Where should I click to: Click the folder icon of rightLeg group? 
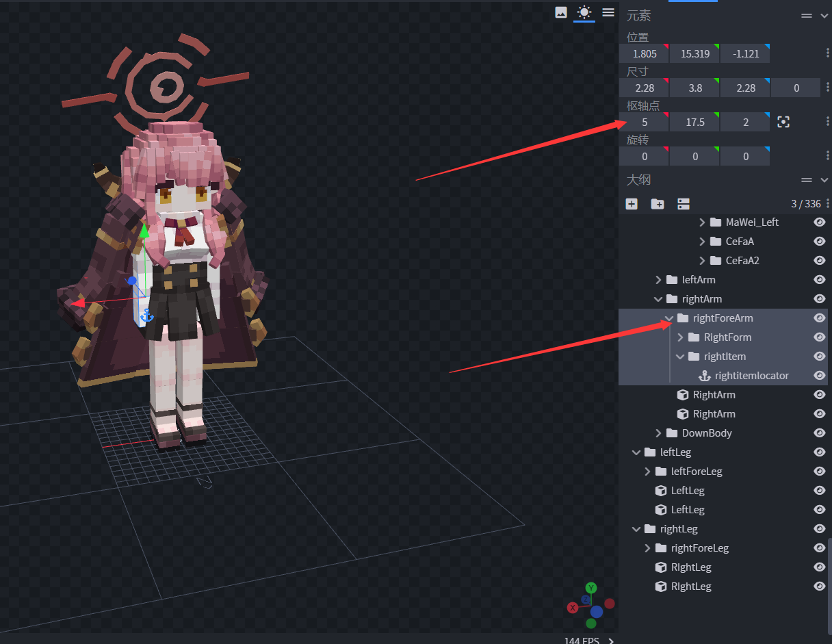[650, 529]
